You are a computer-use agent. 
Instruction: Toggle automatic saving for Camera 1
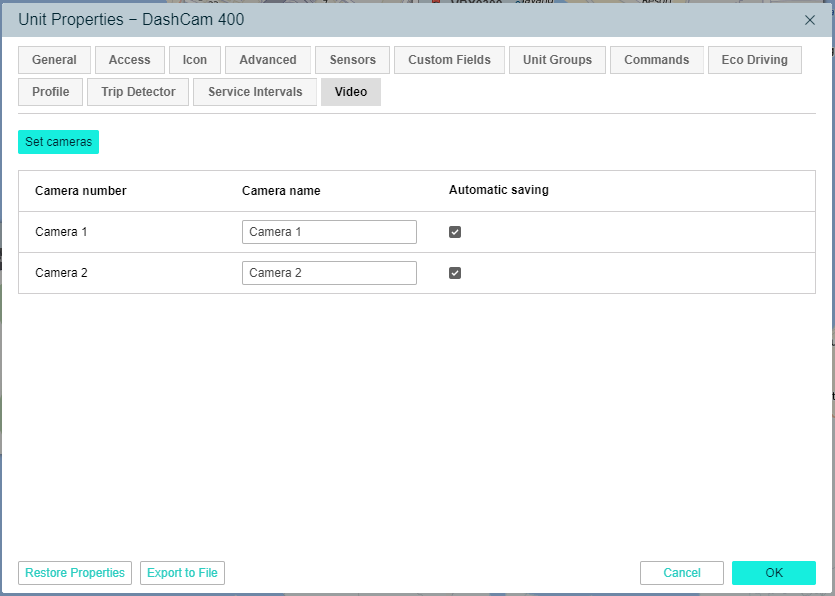tap(455, 232)
